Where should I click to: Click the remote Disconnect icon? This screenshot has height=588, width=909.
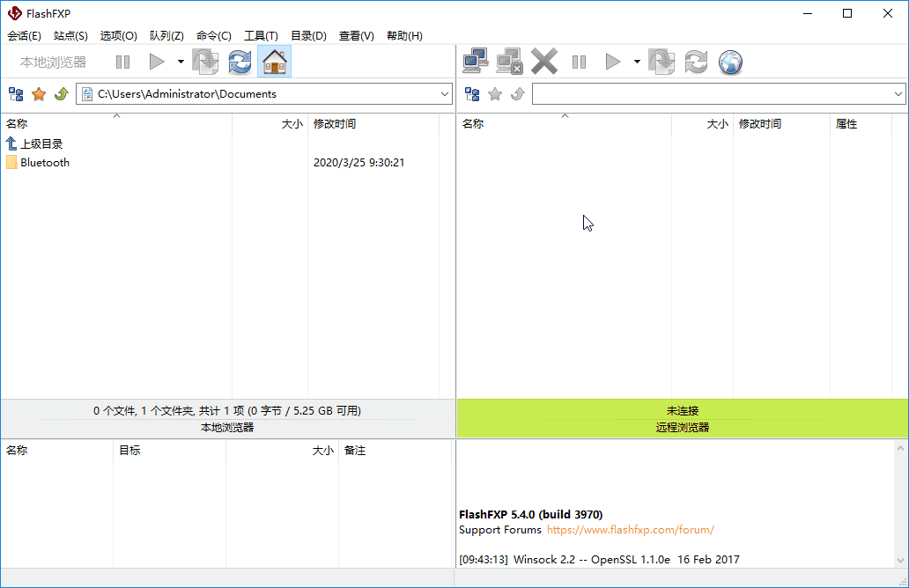(510, 62)
